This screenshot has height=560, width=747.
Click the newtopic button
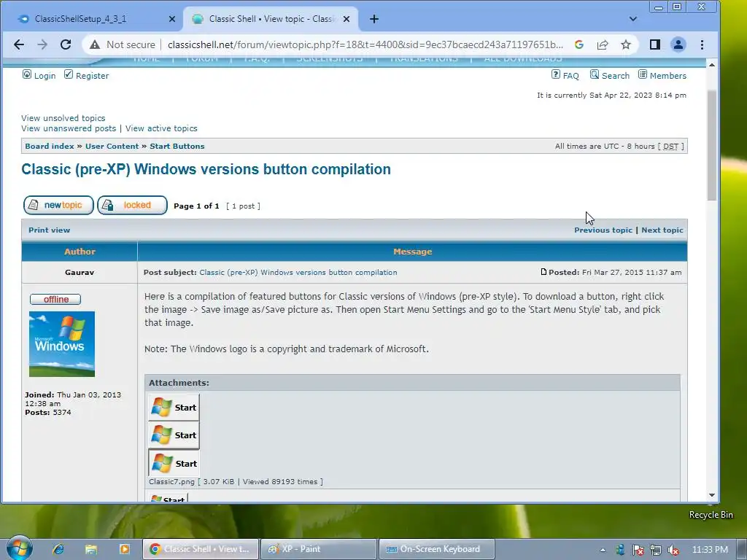pyautogui.click(x=58, y=205)
